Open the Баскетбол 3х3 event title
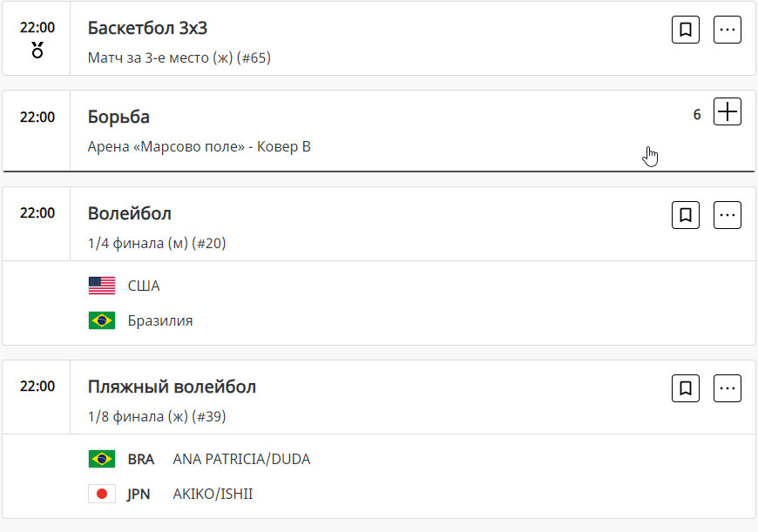The height and width of the screenshot is (532, 758). point(147,28)
